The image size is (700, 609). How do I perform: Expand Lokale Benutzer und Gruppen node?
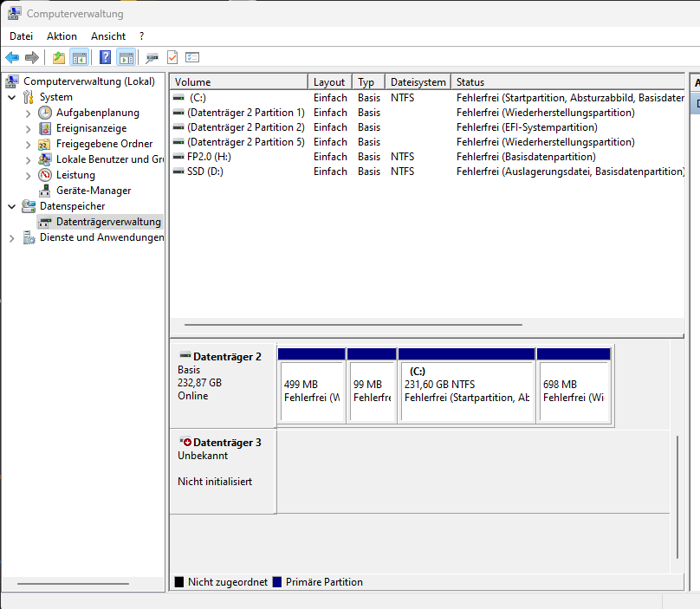(28, 160)
